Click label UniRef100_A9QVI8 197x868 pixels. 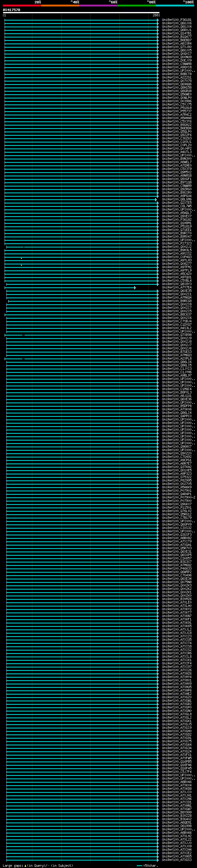177,67
